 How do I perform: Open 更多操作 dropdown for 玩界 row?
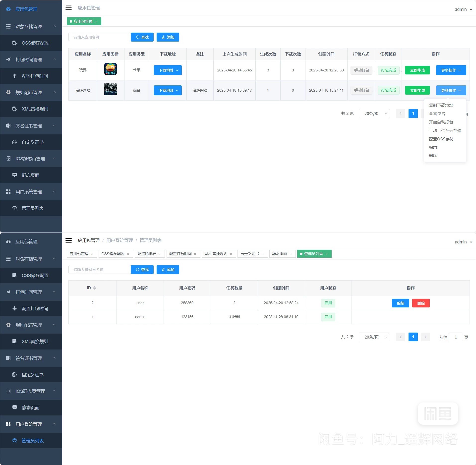coord(451,70)
